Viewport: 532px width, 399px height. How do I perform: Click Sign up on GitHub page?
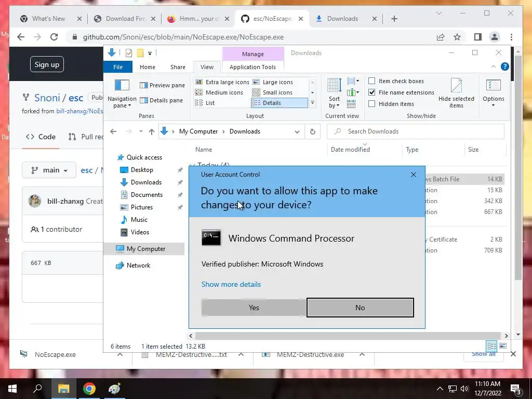tap(47, 64)
